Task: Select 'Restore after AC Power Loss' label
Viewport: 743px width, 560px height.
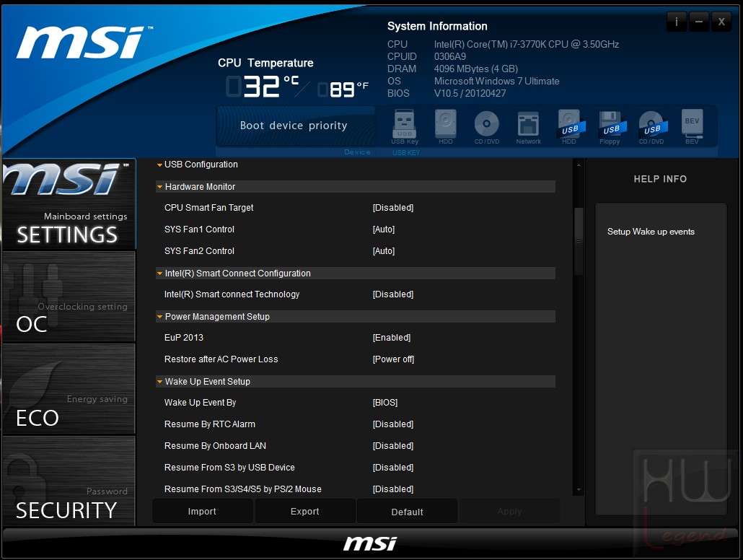Action: [x=221, y=359]
